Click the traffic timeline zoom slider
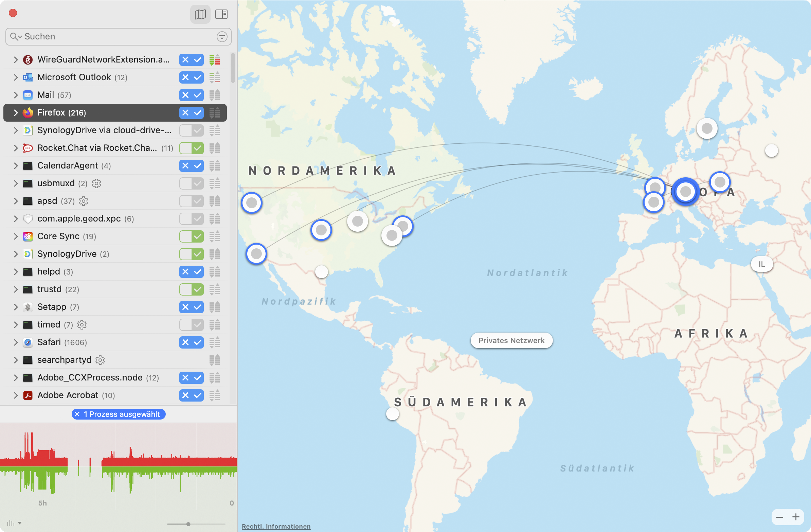The image size is (811, 532). 188,524
